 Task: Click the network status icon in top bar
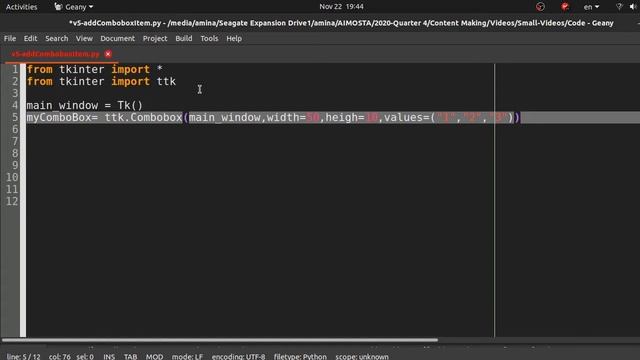click(619, 7)
